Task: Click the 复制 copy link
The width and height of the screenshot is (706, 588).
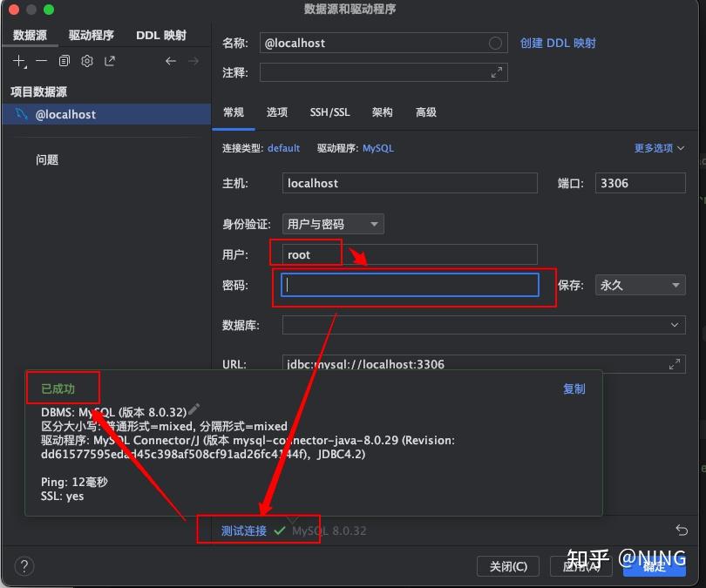Action: tap(574, 389)
